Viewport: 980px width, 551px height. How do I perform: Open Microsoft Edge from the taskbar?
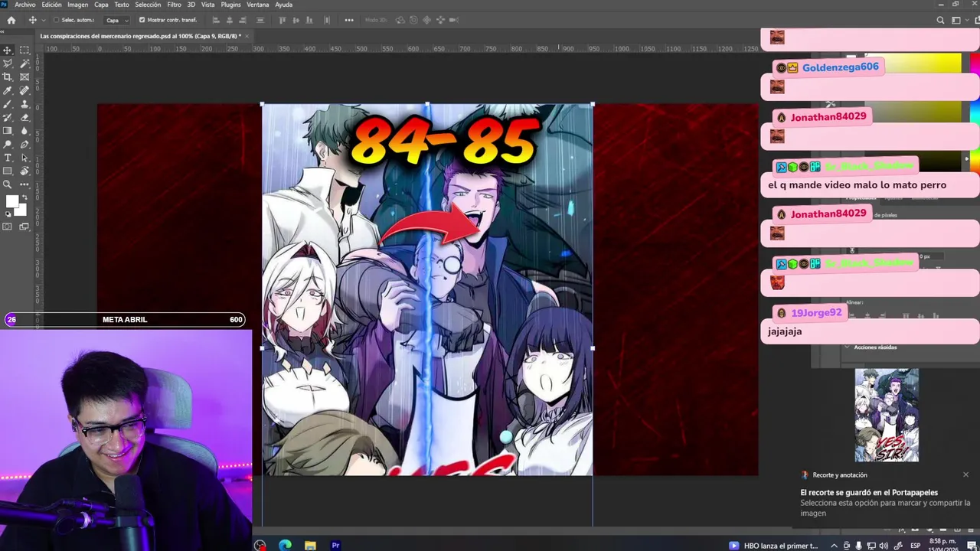pyautogui.click(x=285, y=546)
